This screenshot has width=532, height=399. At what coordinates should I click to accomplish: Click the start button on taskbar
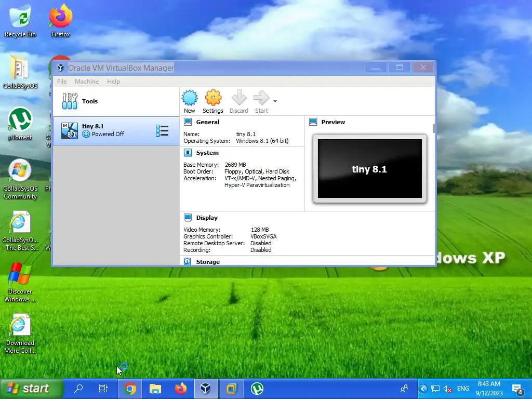coord(32,389)
